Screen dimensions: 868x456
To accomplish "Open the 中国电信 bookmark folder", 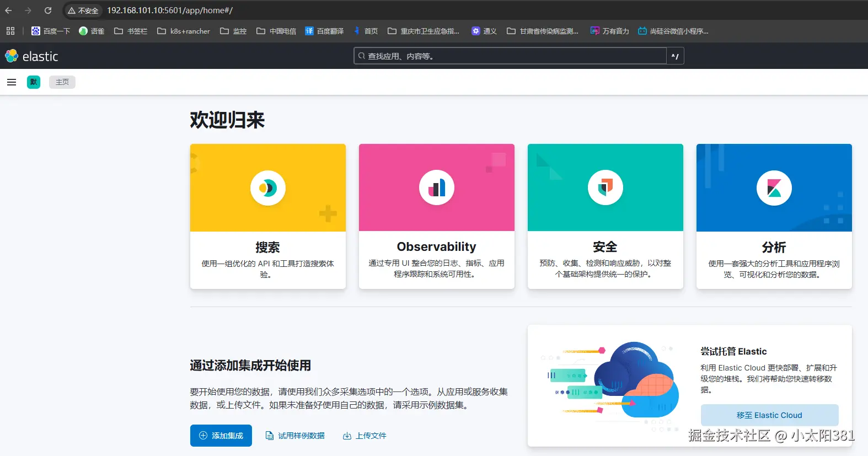I will coord(276,31).
